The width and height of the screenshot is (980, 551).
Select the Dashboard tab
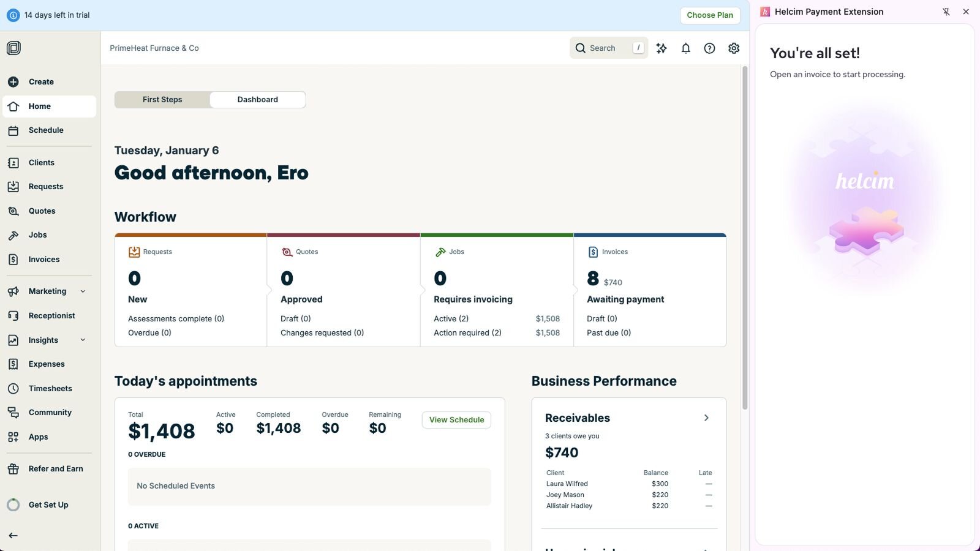(257, 100)
